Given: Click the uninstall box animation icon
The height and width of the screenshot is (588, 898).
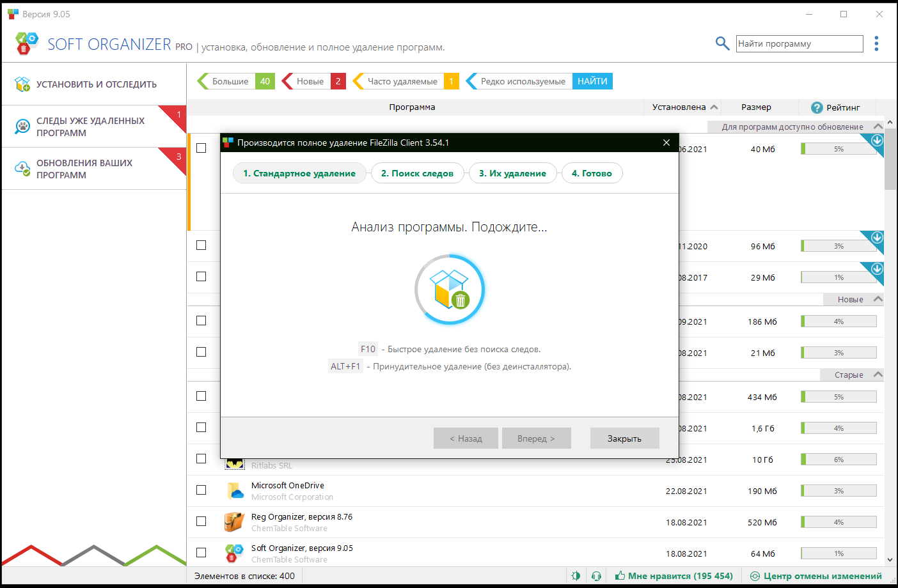Looking at the screenshot, I should (450, 290).
